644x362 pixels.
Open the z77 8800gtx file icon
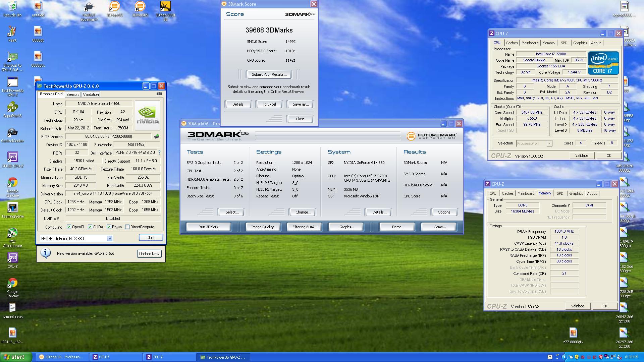click(x=573, y=336)
